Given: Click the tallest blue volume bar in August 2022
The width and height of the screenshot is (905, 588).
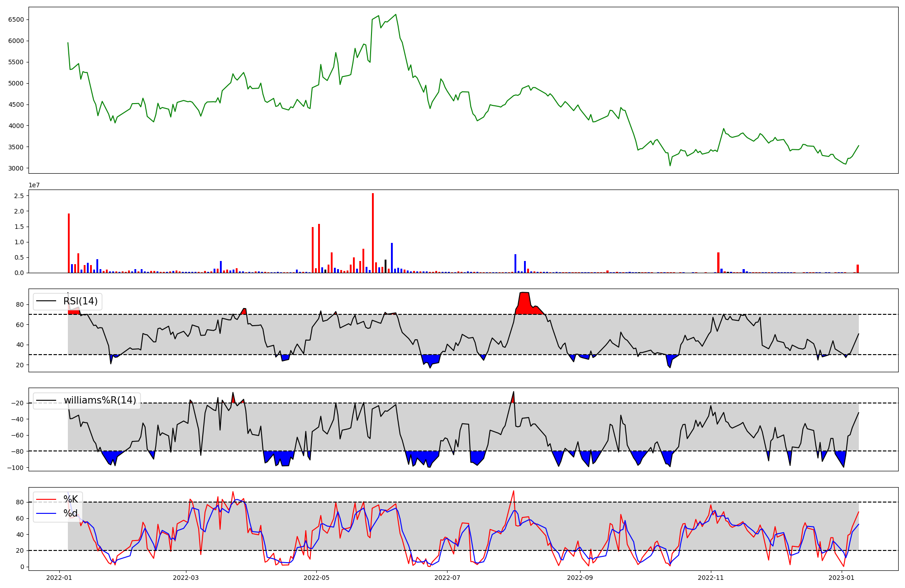Looking at the screenshot, I should point(515,264).
